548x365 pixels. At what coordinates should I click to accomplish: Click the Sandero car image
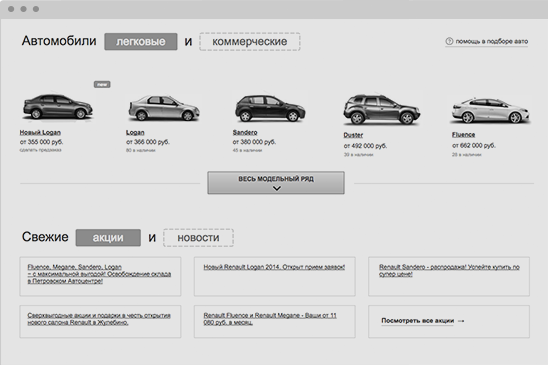(x=270, y=108)
